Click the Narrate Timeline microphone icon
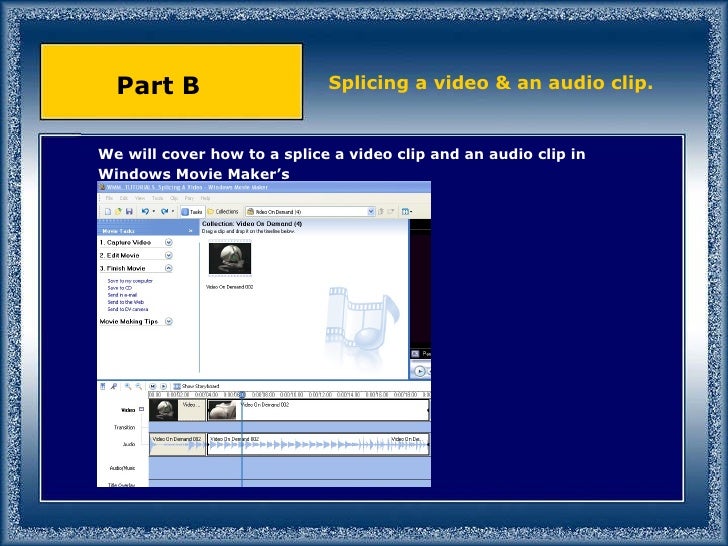728x546 pixels. [113, 386]
